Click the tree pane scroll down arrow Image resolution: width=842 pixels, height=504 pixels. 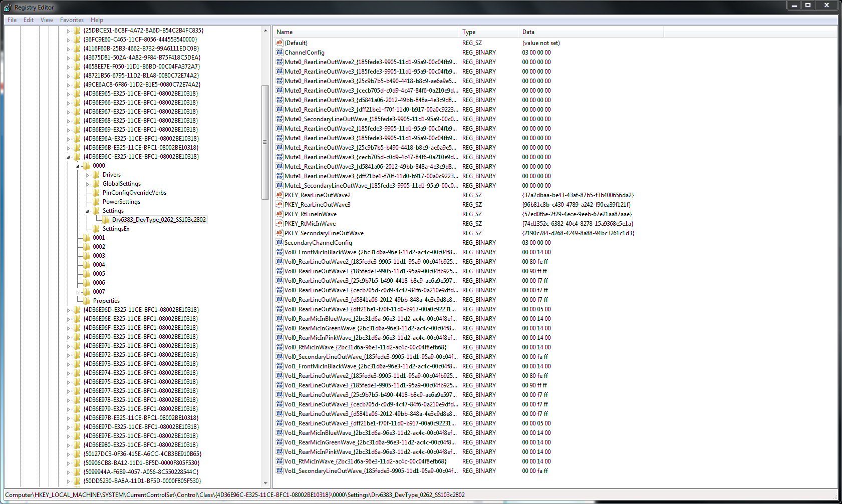click(x=265, y=483)
